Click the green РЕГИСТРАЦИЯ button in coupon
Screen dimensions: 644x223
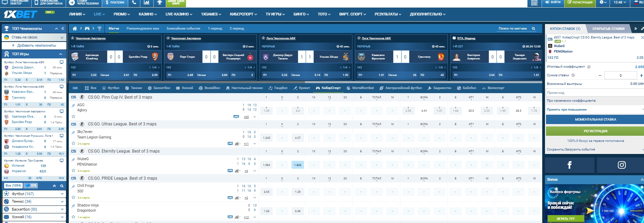(x=595, y=131)
